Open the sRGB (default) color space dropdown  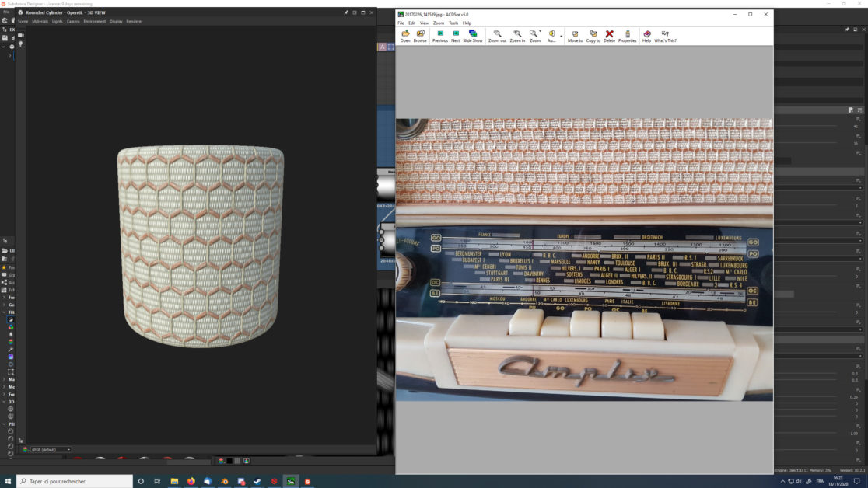coord(47,449)
